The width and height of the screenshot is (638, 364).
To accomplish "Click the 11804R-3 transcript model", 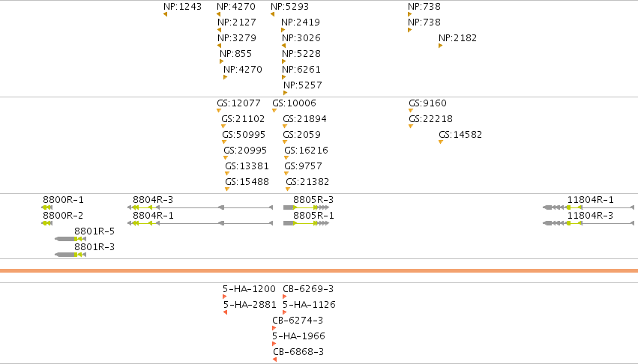I will point(589,223).
